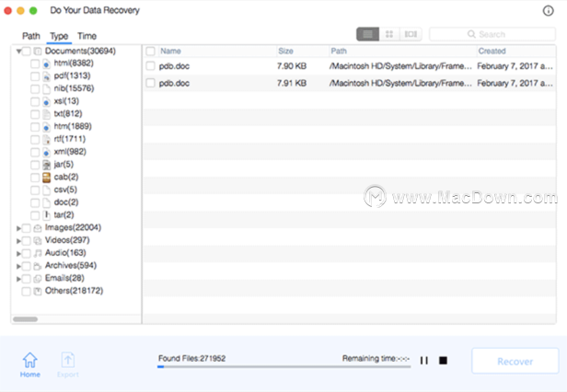Image resolution: width=567 pixels, height=392 pixels.
Task: Check the Images(22004) checkbox
Action: point(27,228)
